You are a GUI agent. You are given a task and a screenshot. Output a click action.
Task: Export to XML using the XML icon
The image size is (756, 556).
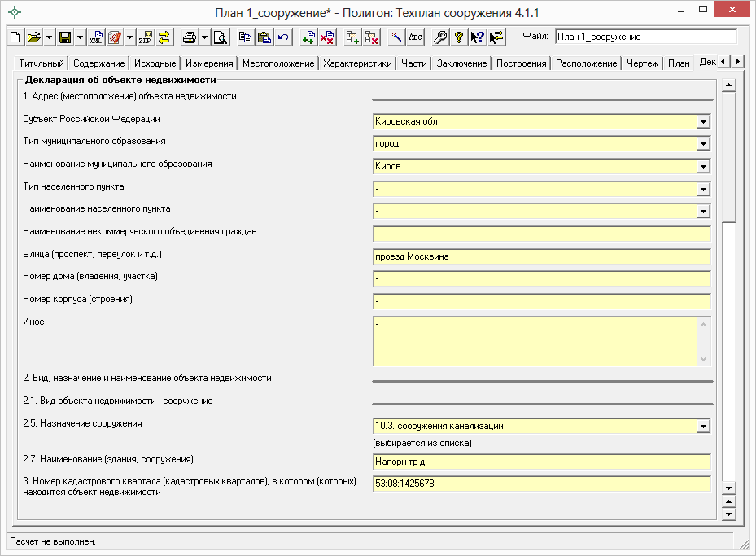(x=96, y=37)
